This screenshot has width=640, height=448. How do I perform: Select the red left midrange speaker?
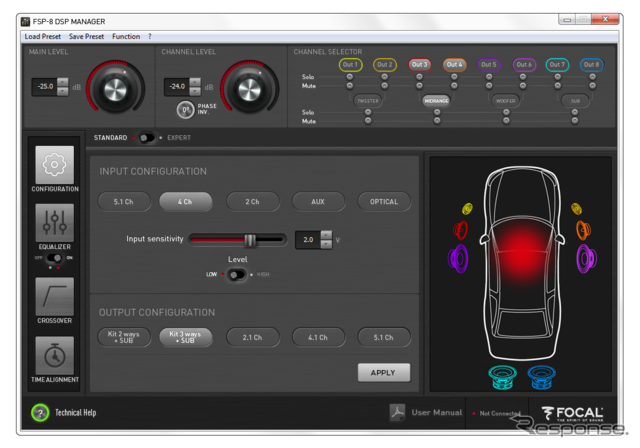click(461, 230)
